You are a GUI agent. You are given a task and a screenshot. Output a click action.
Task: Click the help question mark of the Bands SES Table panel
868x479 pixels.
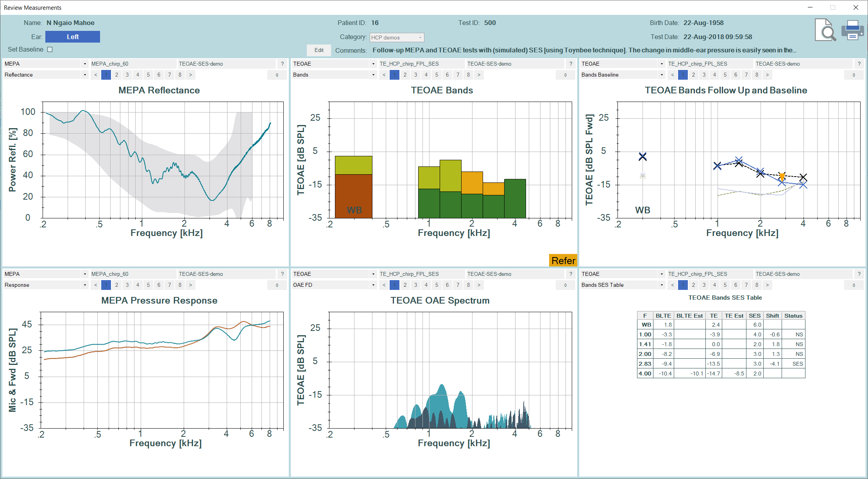859,274
